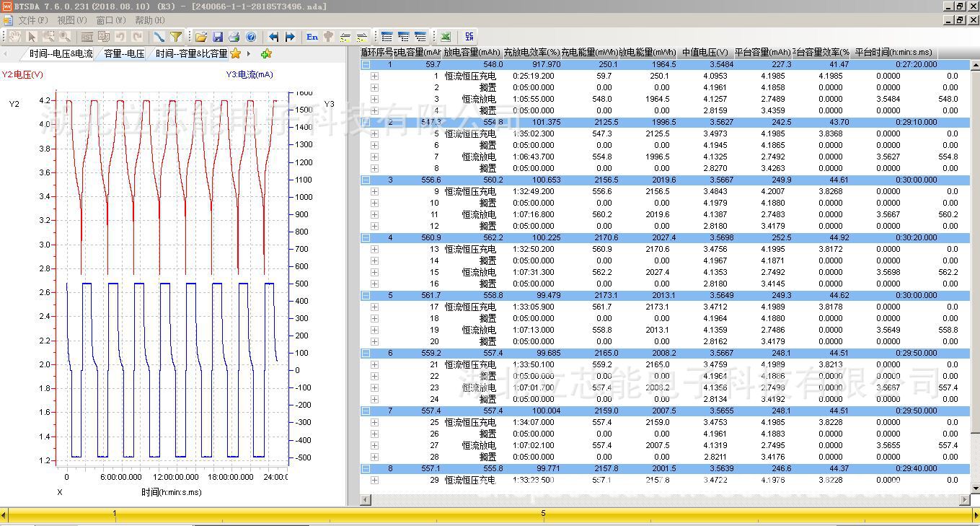Screen dimensions: 980x526
Task: Click the first blue table layout icon
Action: coord(387,36)
